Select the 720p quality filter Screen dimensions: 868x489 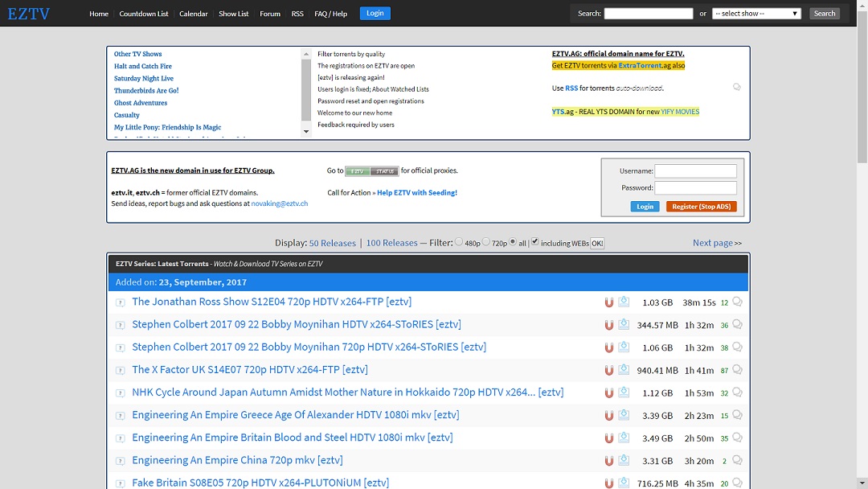pos(487,241)
